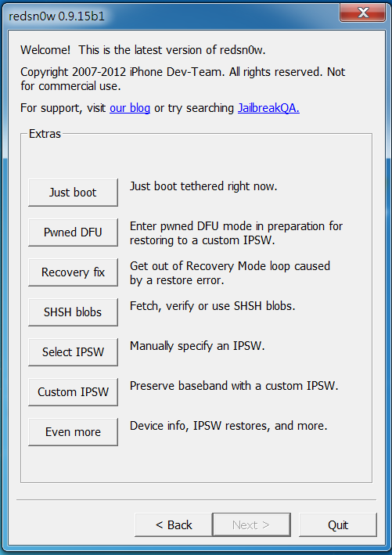The width and height of the screenshot is (392, 555).
Task: Click 'Fetch, verify or use SHSH blobs.' text
Action: point(212,306)
